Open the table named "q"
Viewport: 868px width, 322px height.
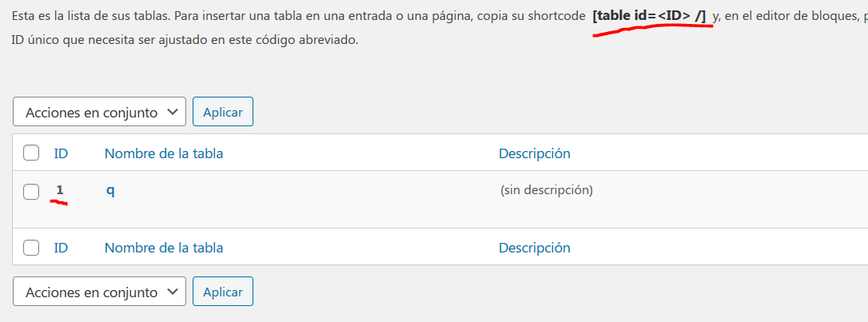click(x=110, y=191)
